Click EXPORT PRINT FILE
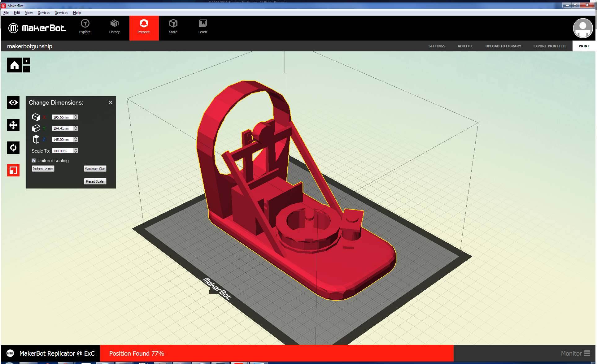Viewport: 597px width, 364px height. coord(550,46)
